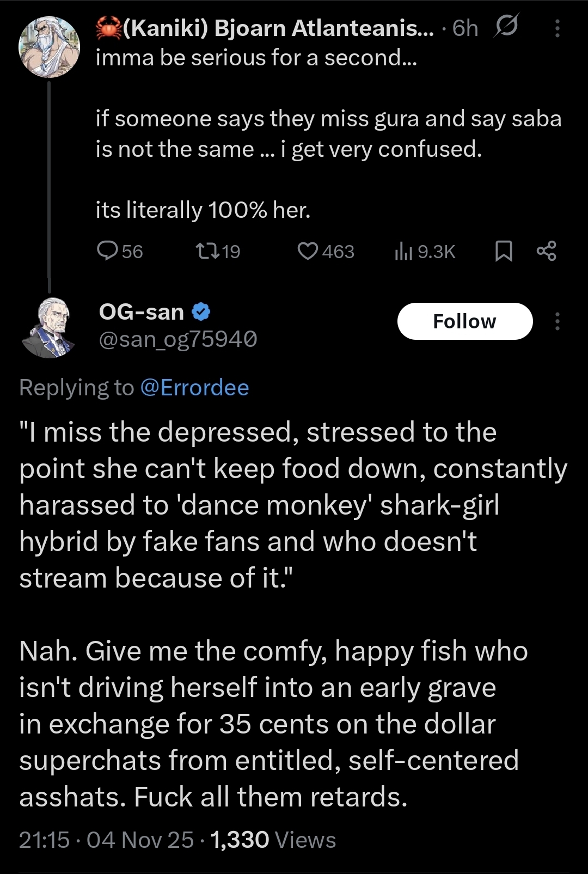Viewport: 588px width, 874px height.
Task: Tap the @san_og75940 handle
Action: click(177, 339)
